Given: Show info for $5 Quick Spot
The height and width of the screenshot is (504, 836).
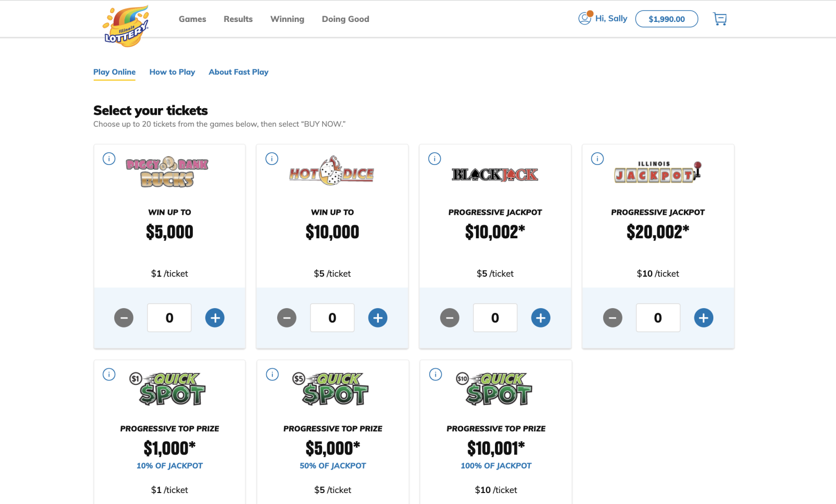Looking at the screenshot, I should (x=272, y=374).
